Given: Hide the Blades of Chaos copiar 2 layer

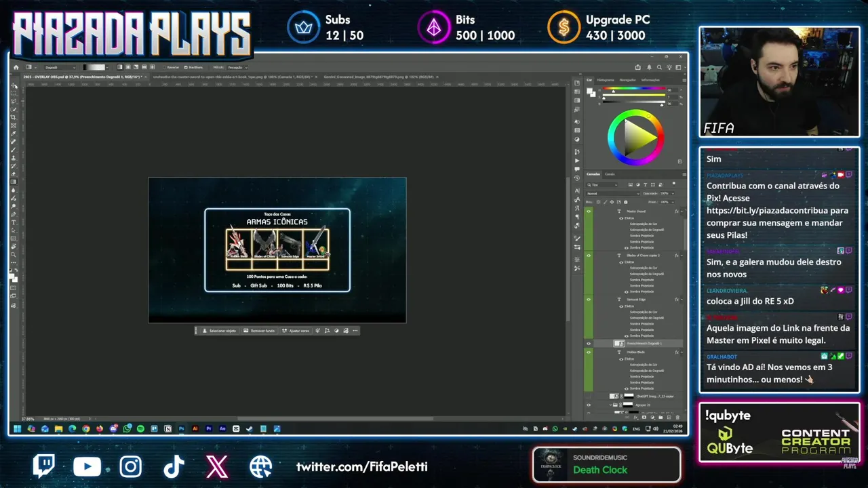Looking at the screenshot, I should coord(588,256).
